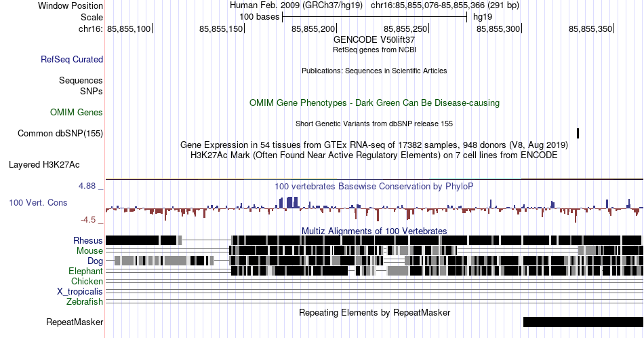The image size is (644, 338).
Task: Click the dbSNP variant tick mark
Action: click(x=578, y=133)
